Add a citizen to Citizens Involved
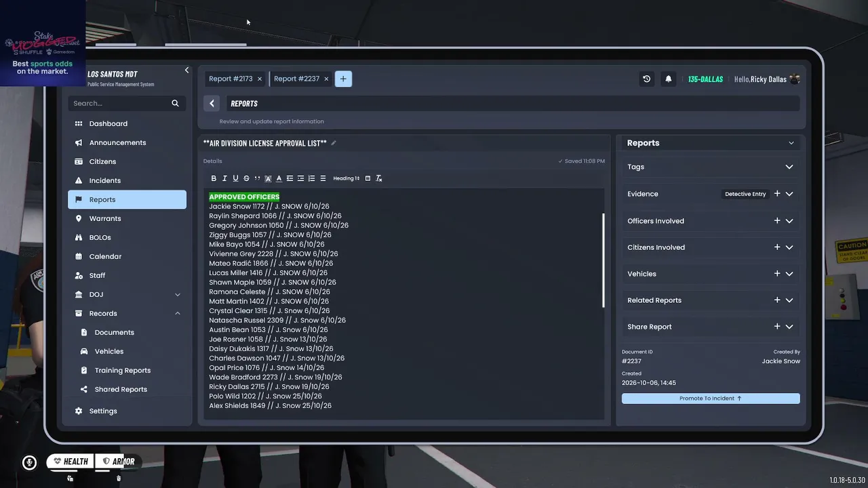 click(777, 247)
